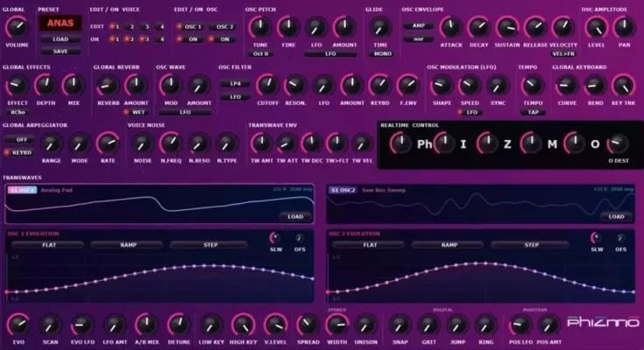Screen dimensions: 644x350
Task: Toggle the reverb WET switch
Action: 135,112
